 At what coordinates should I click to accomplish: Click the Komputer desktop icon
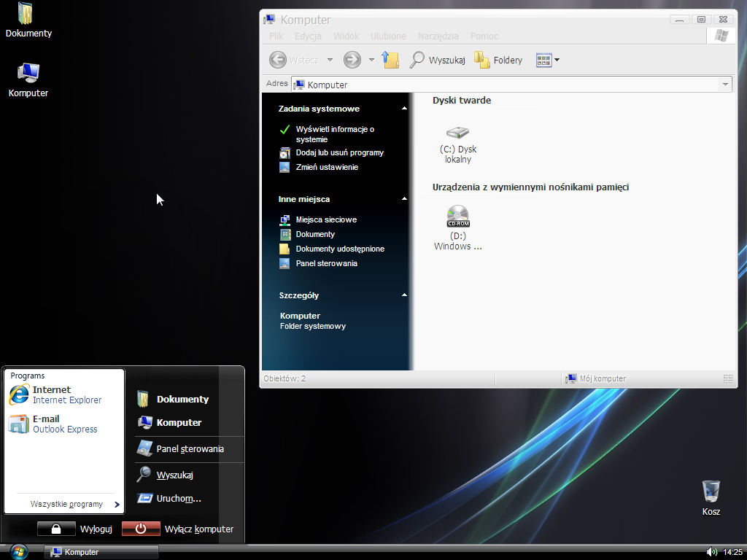[x=28, y=80]
